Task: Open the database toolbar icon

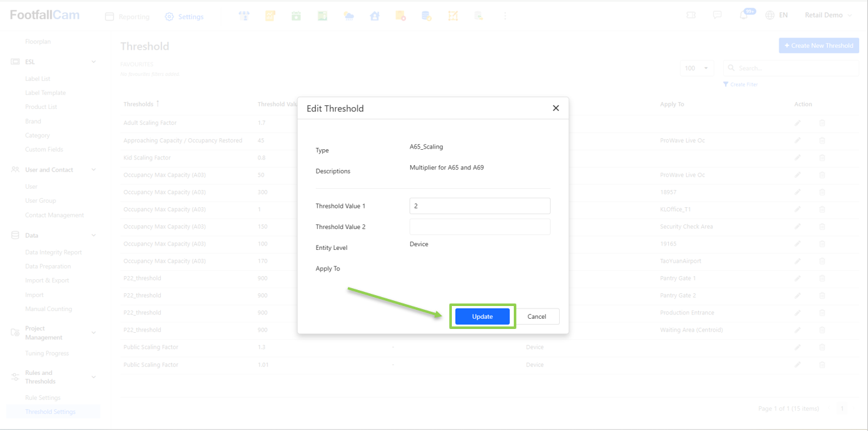Action: (x=426, y=16)
